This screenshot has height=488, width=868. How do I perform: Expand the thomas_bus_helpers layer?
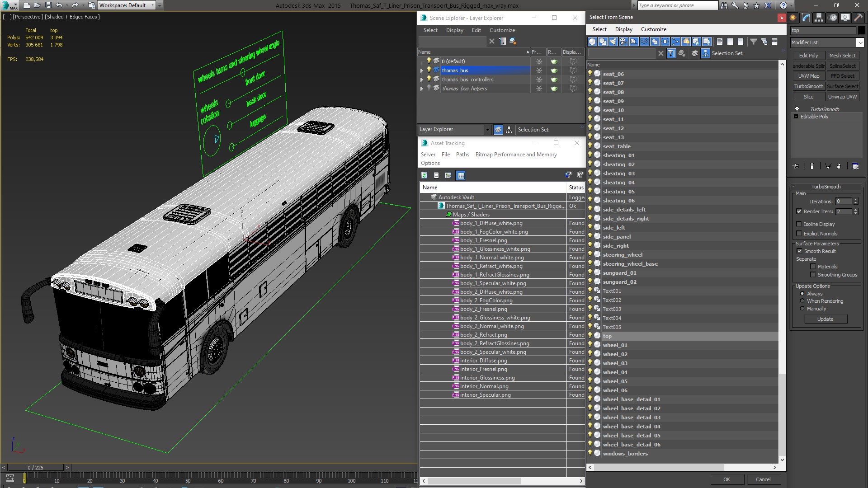[422, 89]
